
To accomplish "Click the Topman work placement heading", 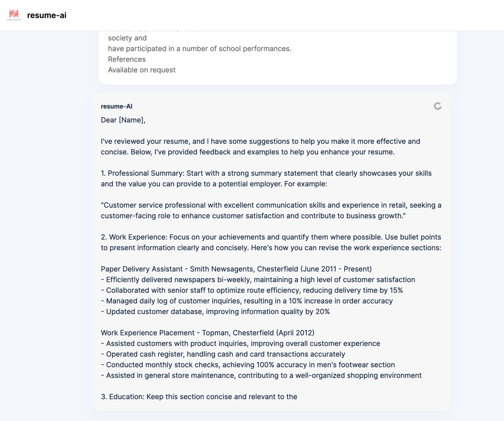I will [207, 332].
